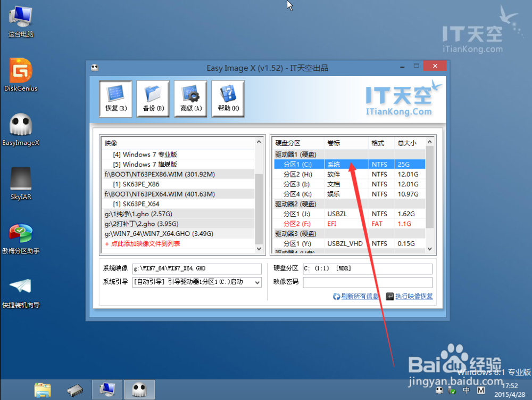The image size is (532, 400).
Task: Click the 总大小 column header
Action: pyautogui.click(x=410, y=143)
